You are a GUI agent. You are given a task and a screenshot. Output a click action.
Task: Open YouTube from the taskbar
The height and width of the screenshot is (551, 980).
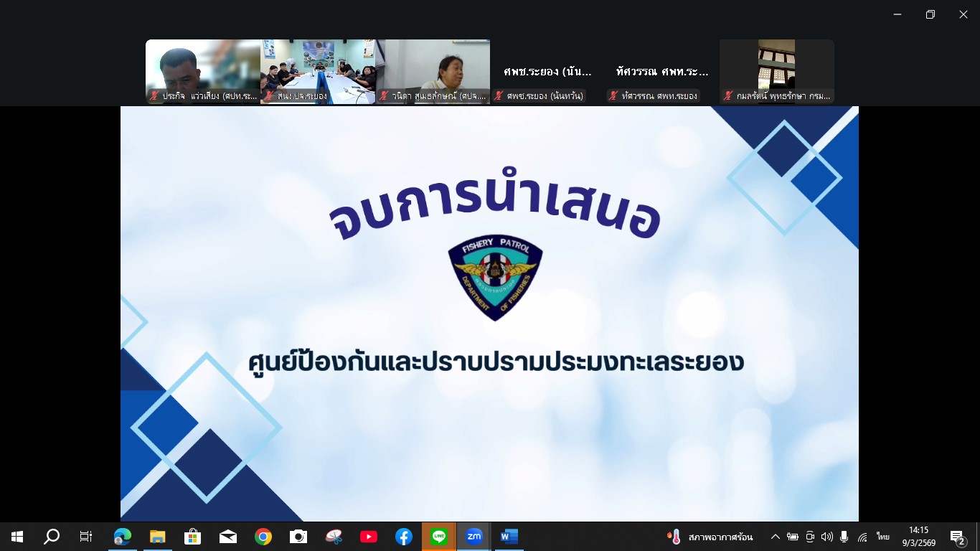(369, 537)
